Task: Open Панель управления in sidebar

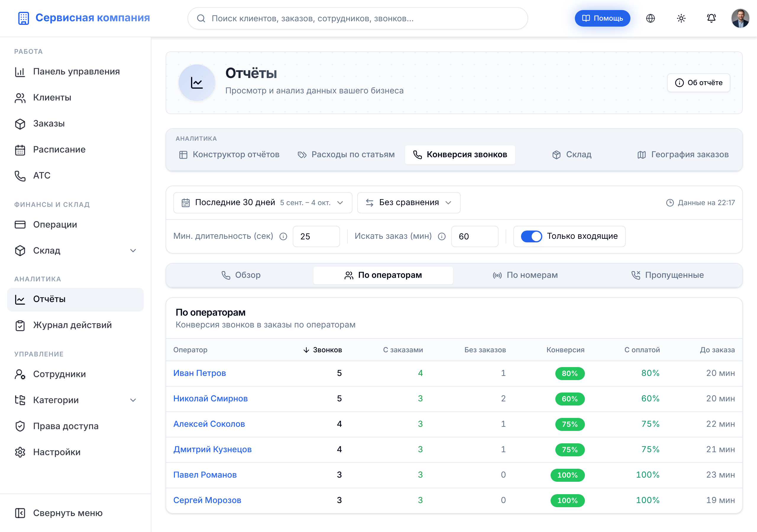Action: pyautogui.click(x=75, y=72)
